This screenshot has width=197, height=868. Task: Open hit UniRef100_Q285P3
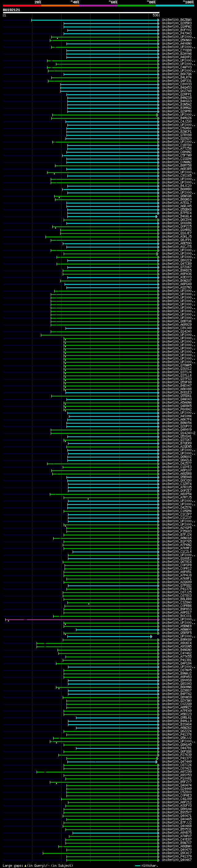click(x=177, y=23)
